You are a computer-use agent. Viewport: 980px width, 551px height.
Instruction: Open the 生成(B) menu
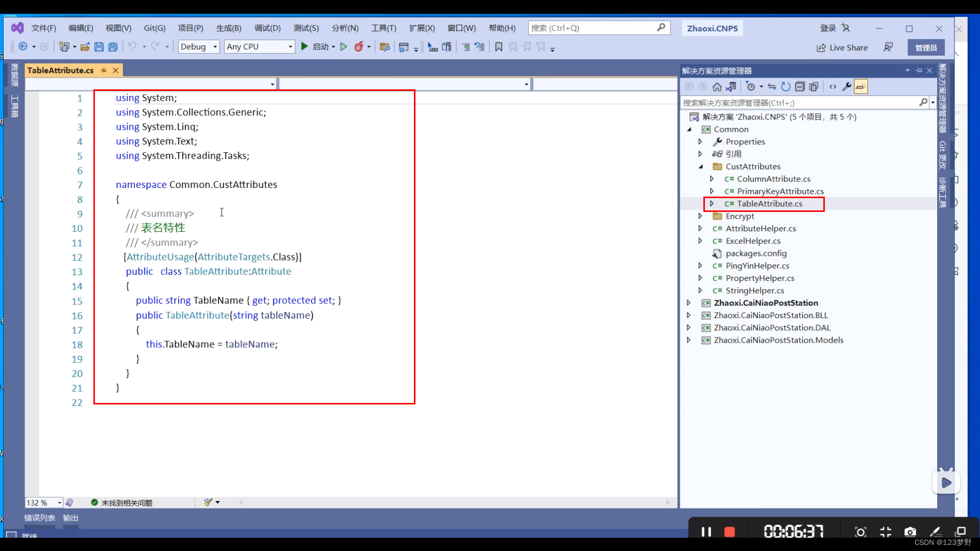[x=229, y=28]
